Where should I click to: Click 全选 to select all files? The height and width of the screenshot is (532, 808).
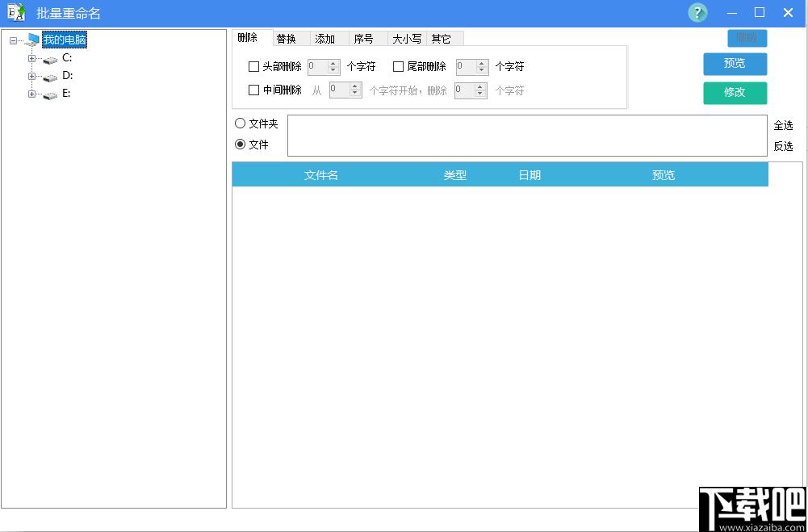(783, 125)
